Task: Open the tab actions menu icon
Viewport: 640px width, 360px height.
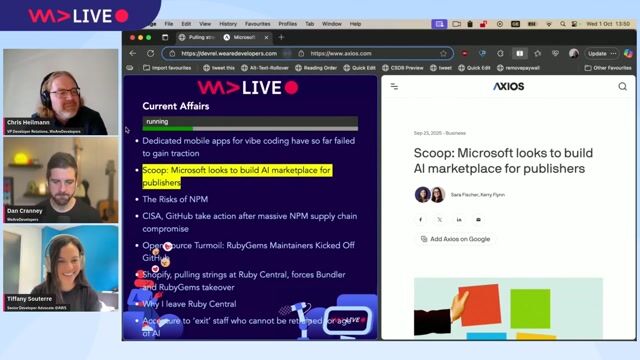Action: click(165, 38)
